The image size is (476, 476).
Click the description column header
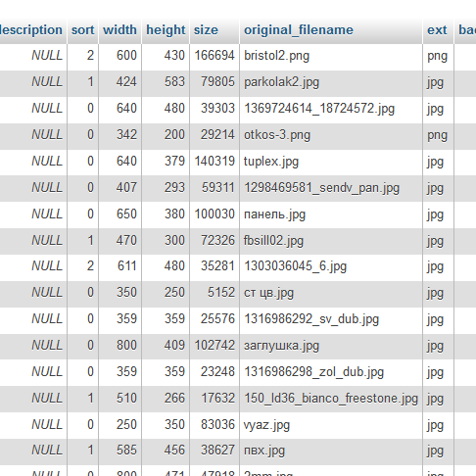pos(31,30)
